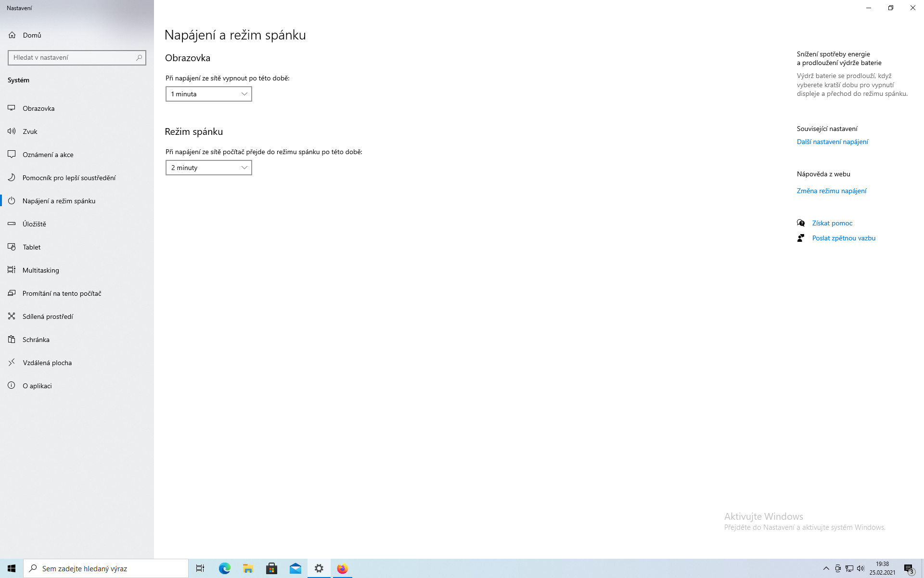Click Získat pomoc link
Image resolution: width=924 pixels, height=578 pixels.
pyautogui.click(x=832, y=223)
